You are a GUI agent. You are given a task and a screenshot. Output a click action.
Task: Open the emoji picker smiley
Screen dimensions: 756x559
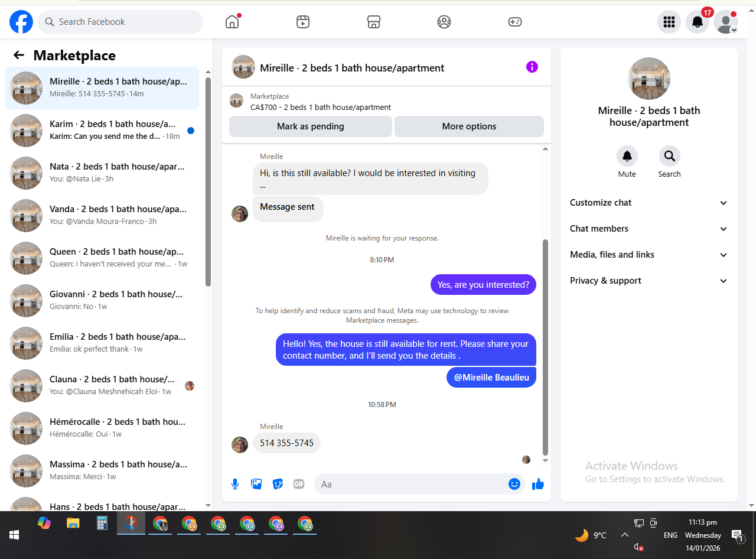[514, 484]
